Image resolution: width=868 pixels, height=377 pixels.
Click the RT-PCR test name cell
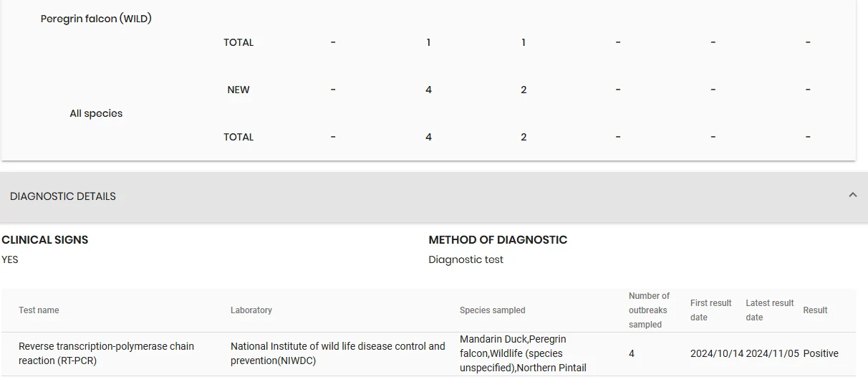tap(106, 353)
